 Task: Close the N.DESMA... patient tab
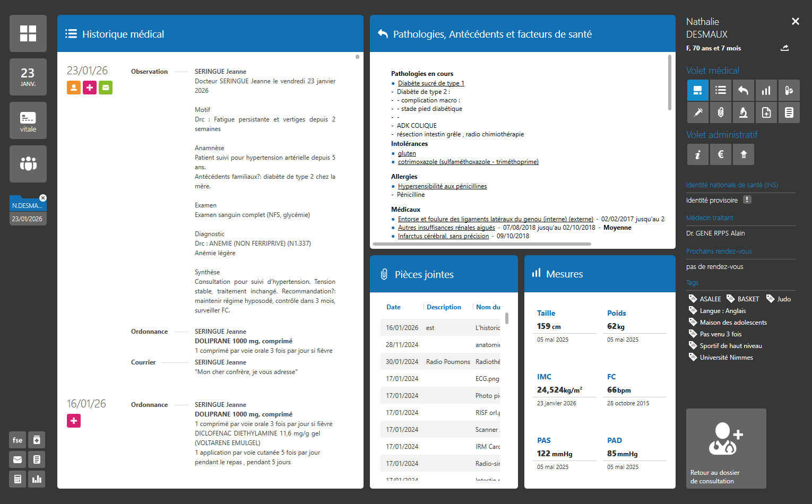tap(43, 198)
